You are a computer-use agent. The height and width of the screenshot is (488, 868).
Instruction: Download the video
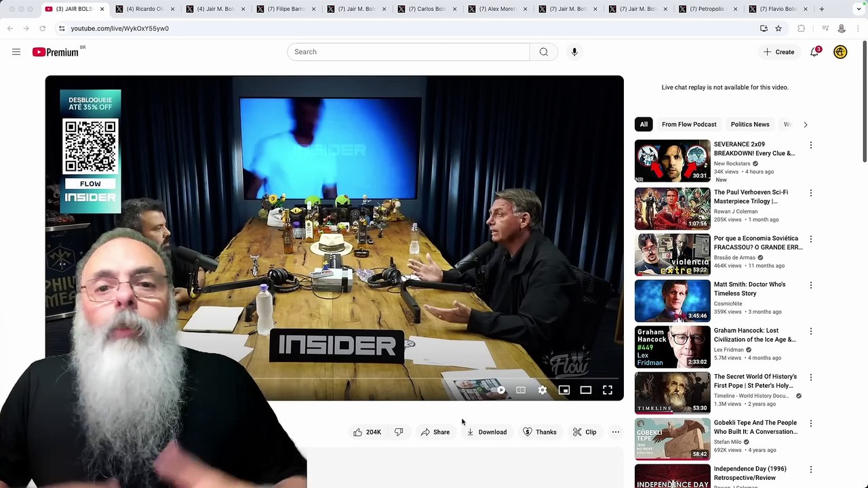pos(486,432)
